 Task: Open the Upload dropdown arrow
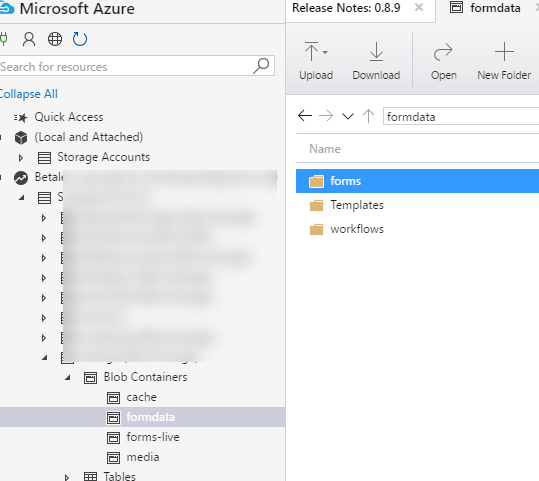325,52
